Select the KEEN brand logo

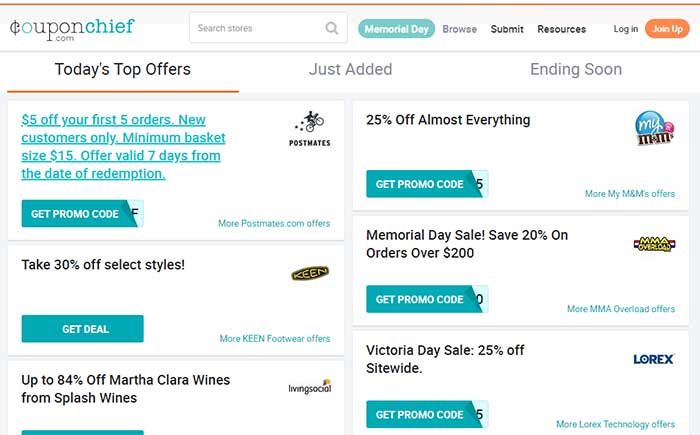310,273
